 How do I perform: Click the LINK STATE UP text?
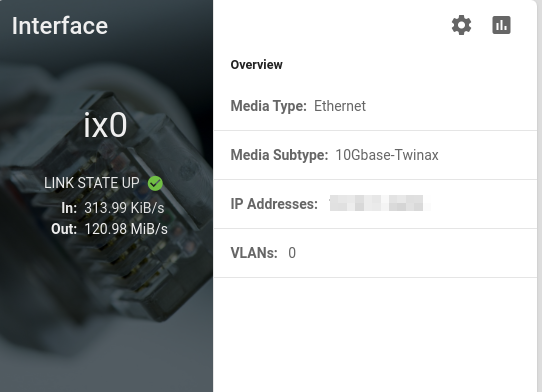coord(92,183)
